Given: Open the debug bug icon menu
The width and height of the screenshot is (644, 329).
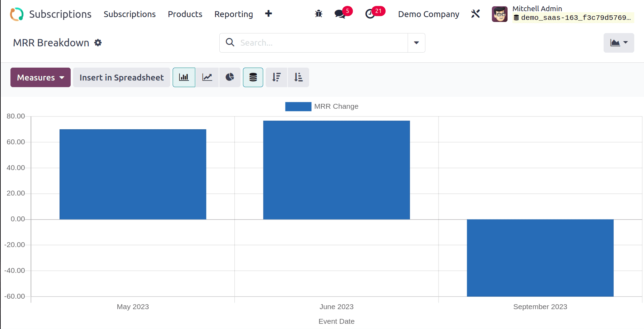Looking at the screenshot, I should (319, 14).
